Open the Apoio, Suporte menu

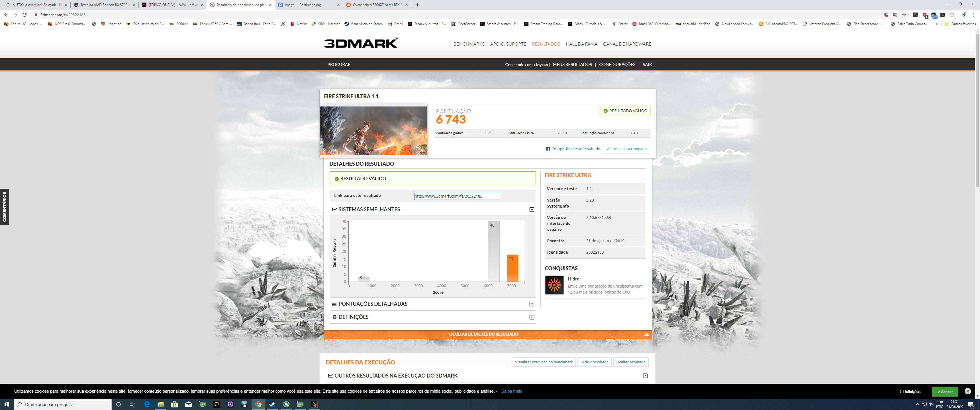click(x=508, y=44)
